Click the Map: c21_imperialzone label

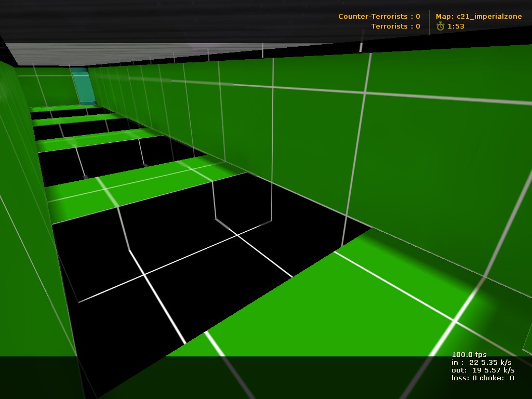478,16
